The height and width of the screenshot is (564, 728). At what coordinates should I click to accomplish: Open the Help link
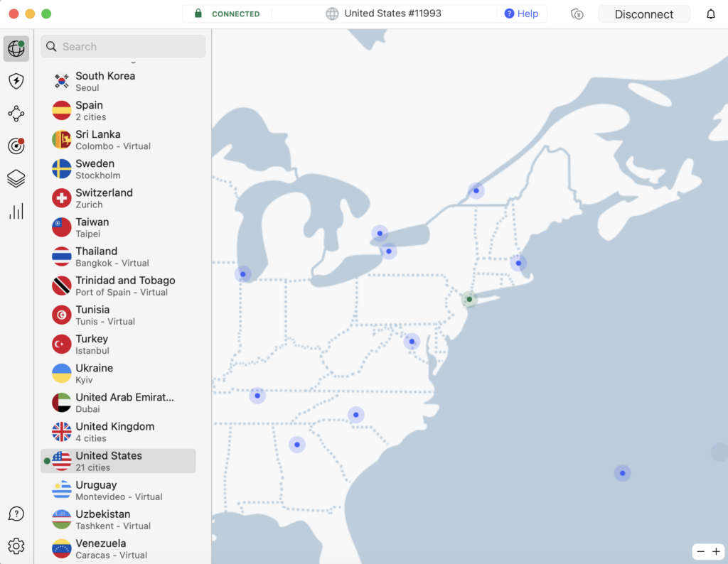coord(521,14)
